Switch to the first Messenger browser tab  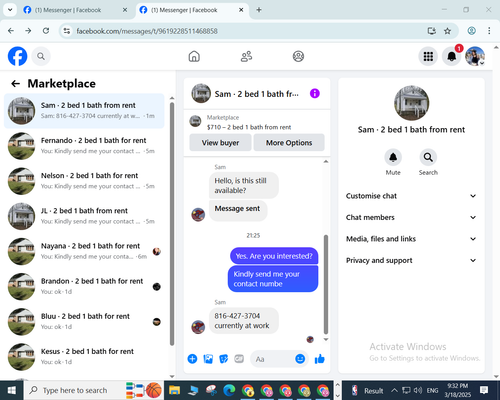tap(76, 10)
